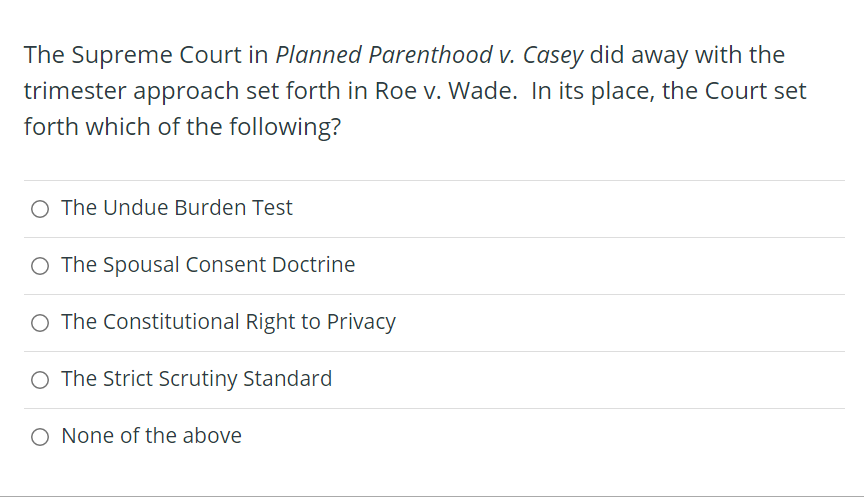Pick the Constitutional Right to Privacy radio button
The image size is (864, 498).
tap(40, 323)
